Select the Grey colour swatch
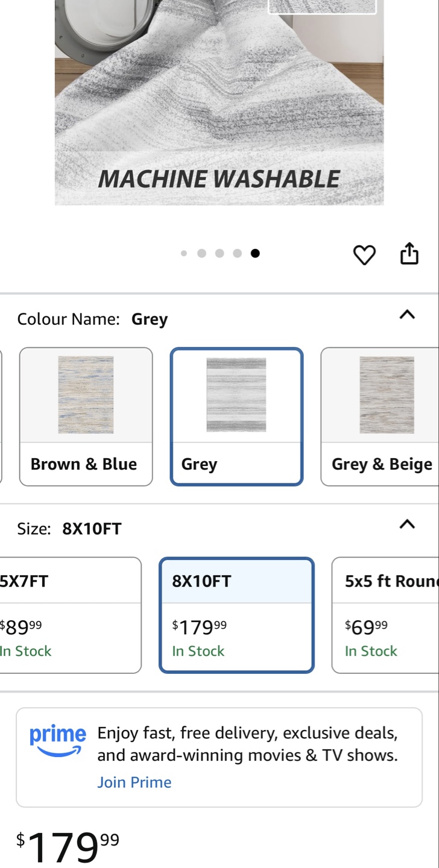The height and width of the screenshot is (868, 439). pyautogui.click(x=236, y=417)
